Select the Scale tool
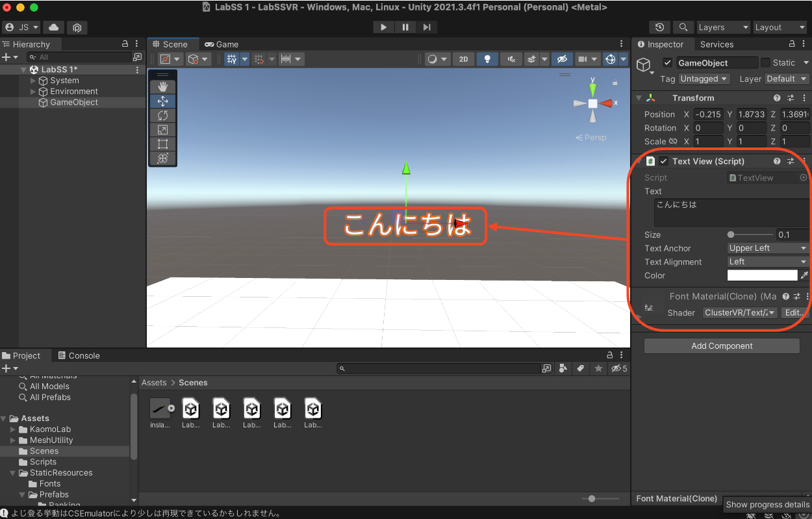Viewport: 812px width, 519px height. (x=162, y=130)
